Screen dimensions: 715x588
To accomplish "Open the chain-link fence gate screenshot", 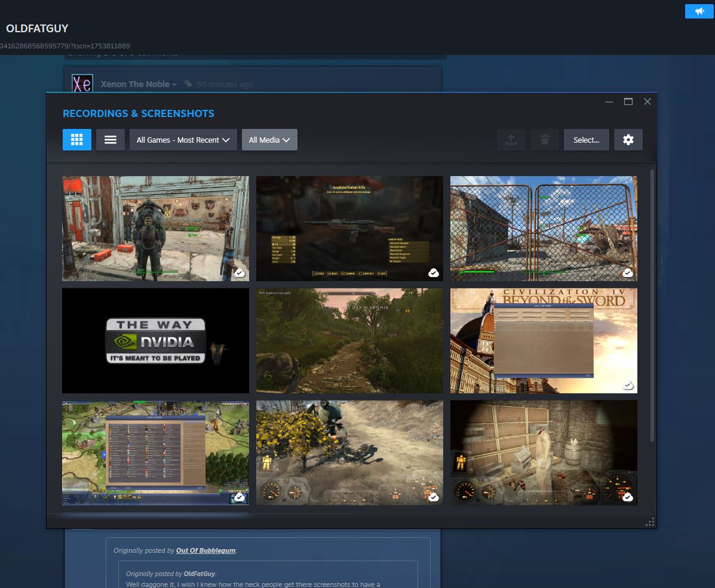I will (x=544, y=229).
